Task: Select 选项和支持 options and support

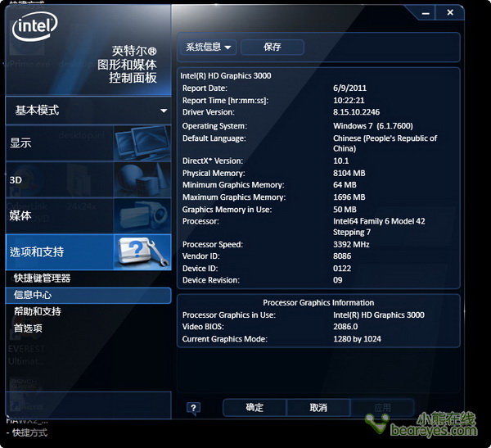Action: pyautogui.click(x=88, y=252)
